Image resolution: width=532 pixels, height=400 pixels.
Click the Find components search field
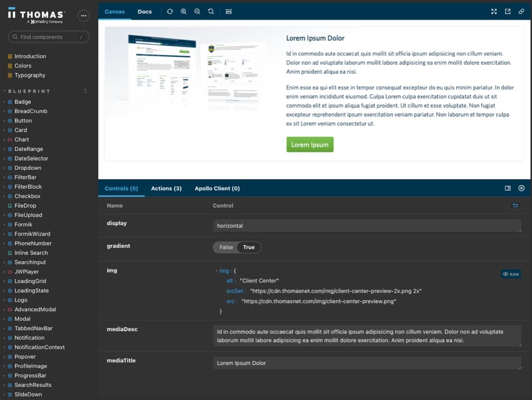point(49,37)
